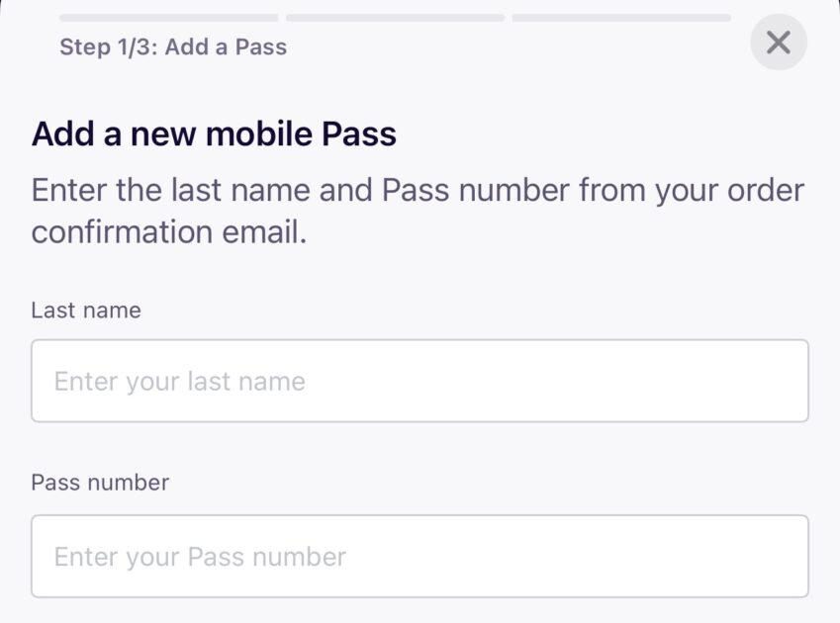Viewport: 840px width, 623px height.
Task: Click the word 'Pass' in the heading
Action: tap(358, 133)
